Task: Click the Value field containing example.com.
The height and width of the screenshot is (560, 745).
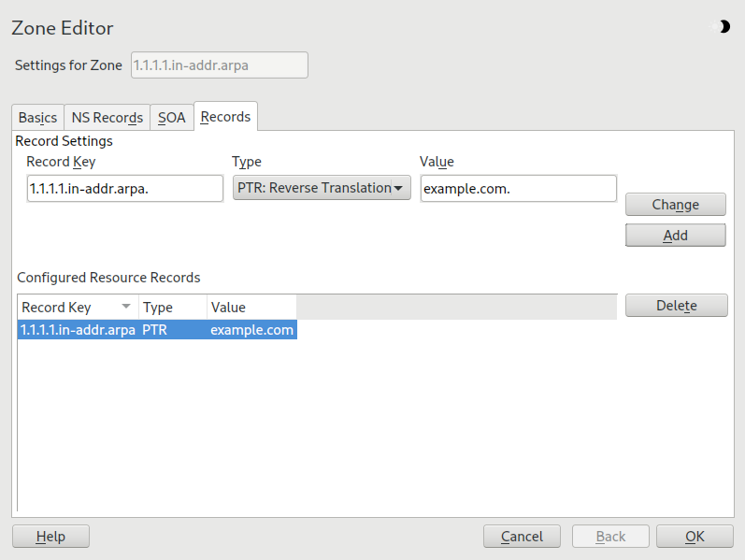Action: coord(518,188)
